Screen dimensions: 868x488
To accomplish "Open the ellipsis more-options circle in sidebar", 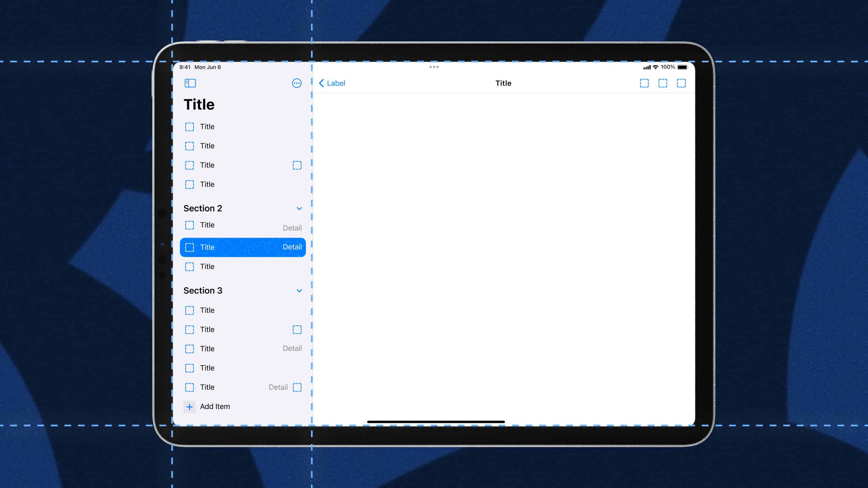I will coord(297,83).
